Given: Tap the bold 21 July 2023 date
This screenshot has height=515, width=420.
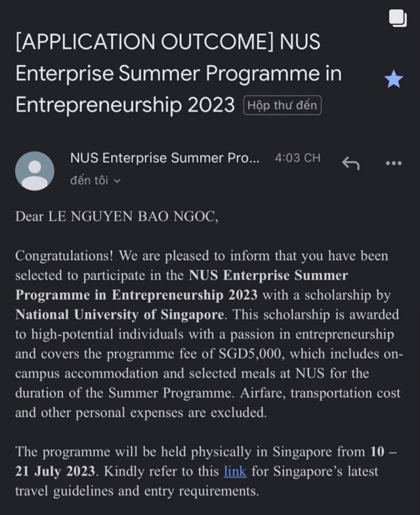Looking at the screenshot, I should (55, 472).
